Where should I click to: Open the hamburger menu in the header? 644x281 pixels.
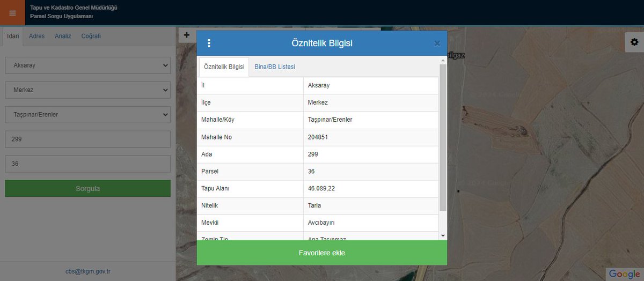12,13
